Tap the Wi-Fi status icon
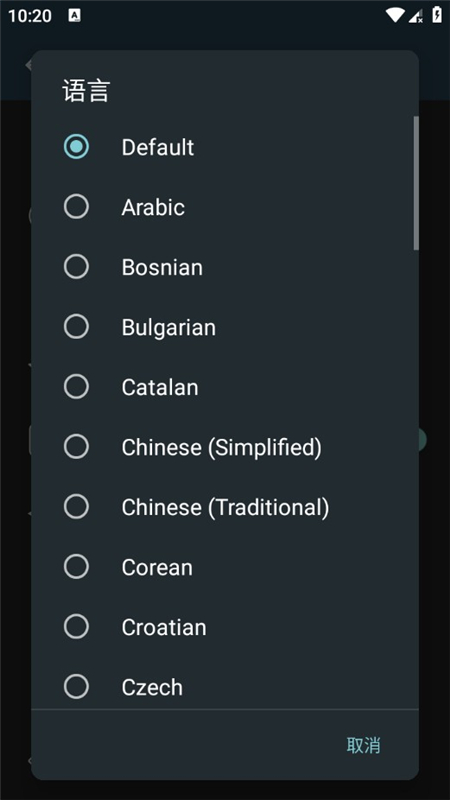Screen dimensions: 450x800 (x=395, y=15)
